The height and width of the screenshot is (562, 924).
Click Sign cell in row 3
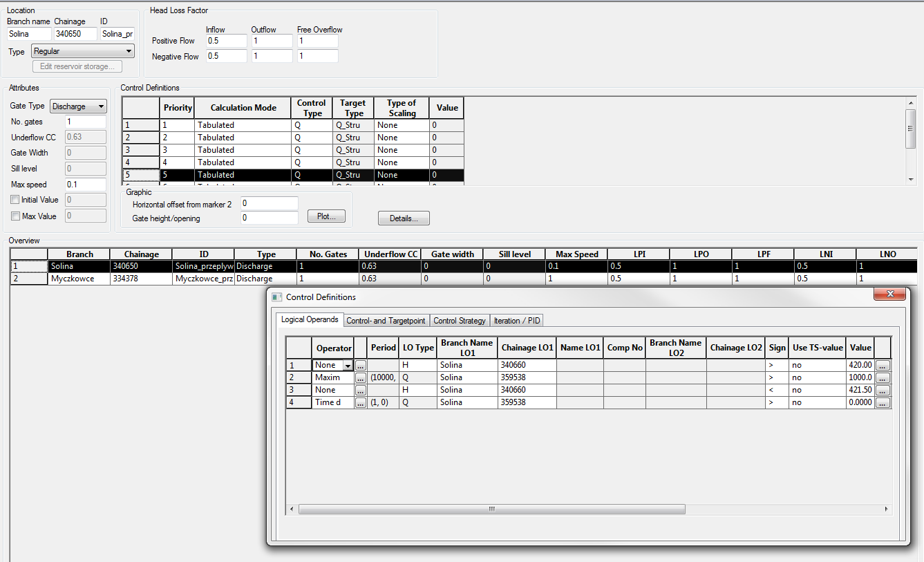(777, 391)
